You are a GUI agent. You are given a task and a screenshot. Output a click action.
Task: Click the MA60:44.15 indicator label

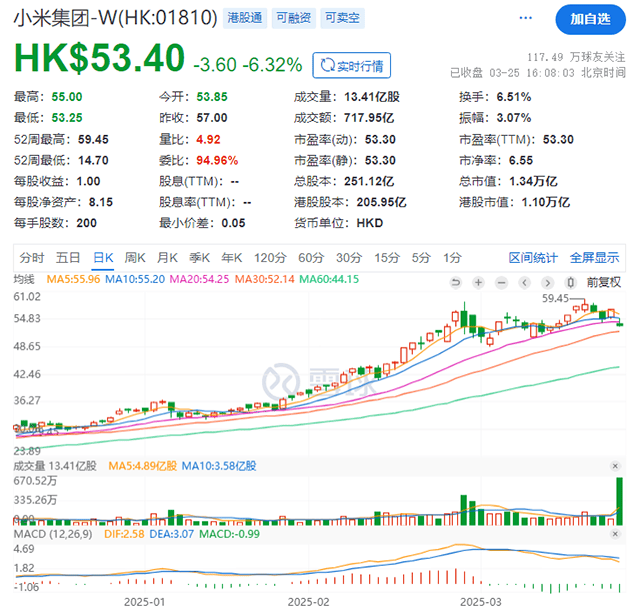tap(329, 280)
